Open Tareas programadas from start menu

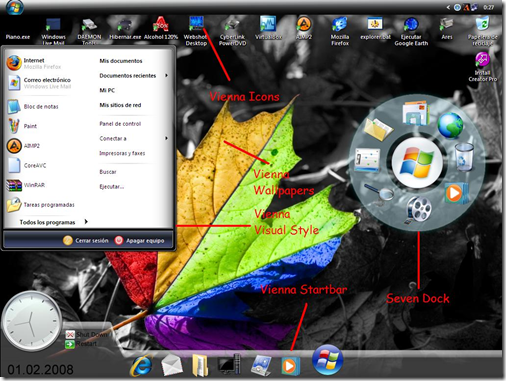point(40,205)
